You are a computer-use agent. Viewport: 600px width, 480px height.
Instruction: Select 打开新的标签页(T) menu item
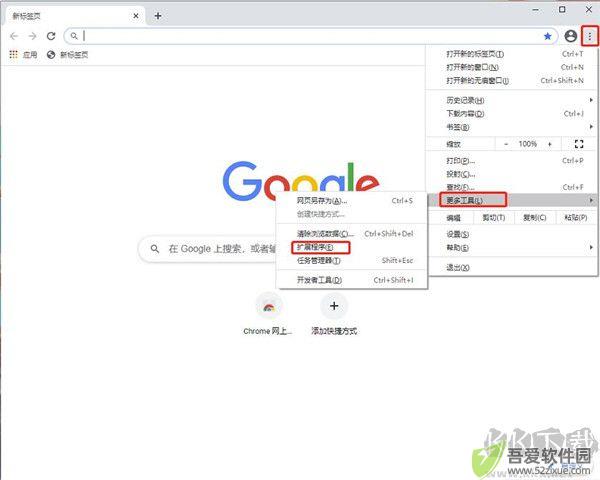click(512, 54)
